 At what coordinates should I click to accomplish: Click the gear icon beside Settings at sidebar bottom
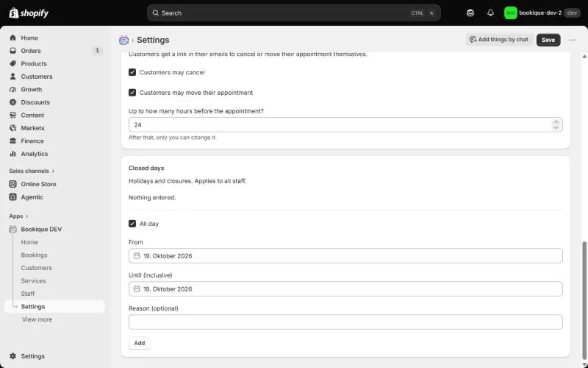(13, 356)
